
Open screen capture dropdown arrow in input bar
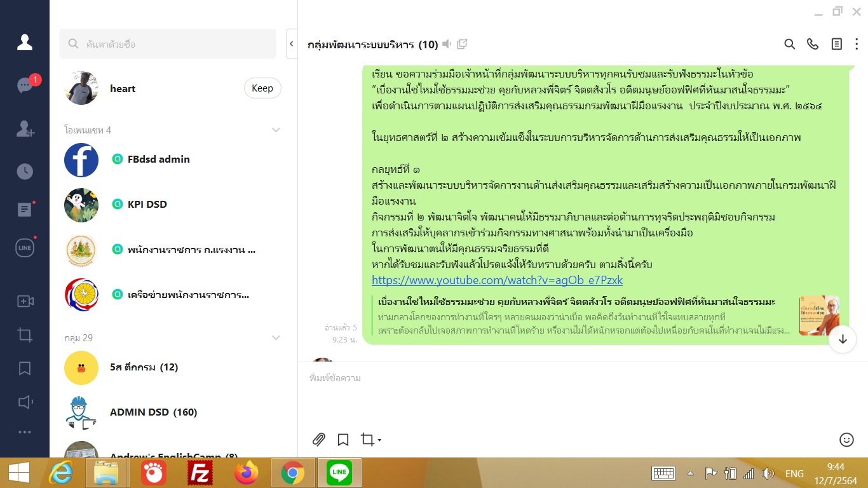point(379,440)
